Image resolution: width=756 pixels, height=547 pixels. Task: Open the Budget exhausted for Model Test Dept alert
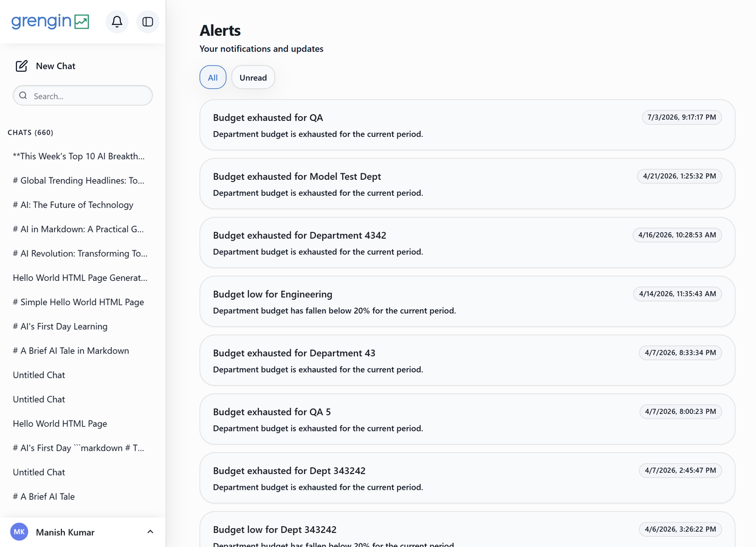coord(467,184)
